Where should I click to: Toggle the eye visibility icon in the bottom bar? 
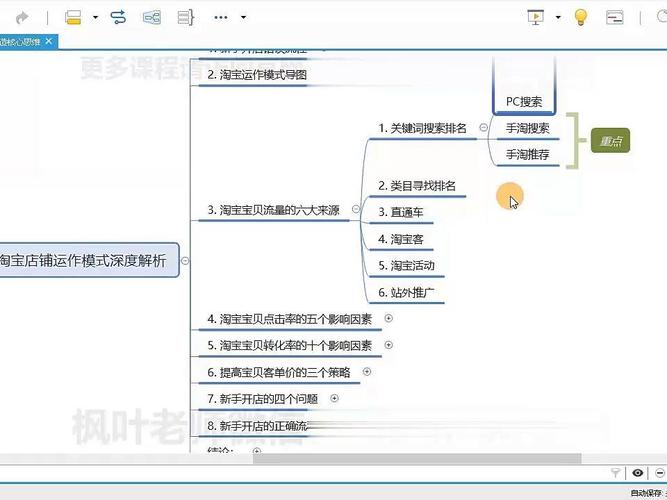click(x=637, y=473)
